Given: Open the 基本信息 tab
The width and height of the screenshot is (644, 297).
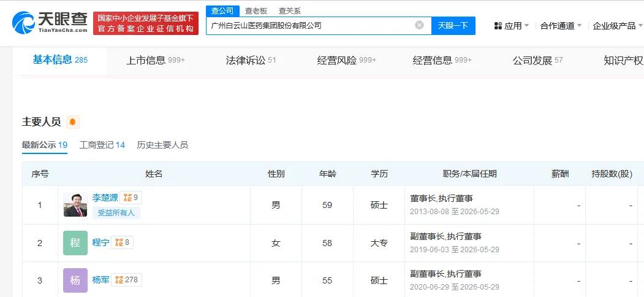Looking at the screenshot, I should pos(61,60).
